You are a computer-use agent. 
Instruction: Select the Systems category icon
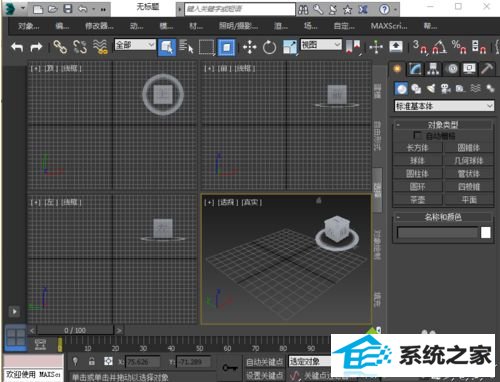[x=490, y=89]
